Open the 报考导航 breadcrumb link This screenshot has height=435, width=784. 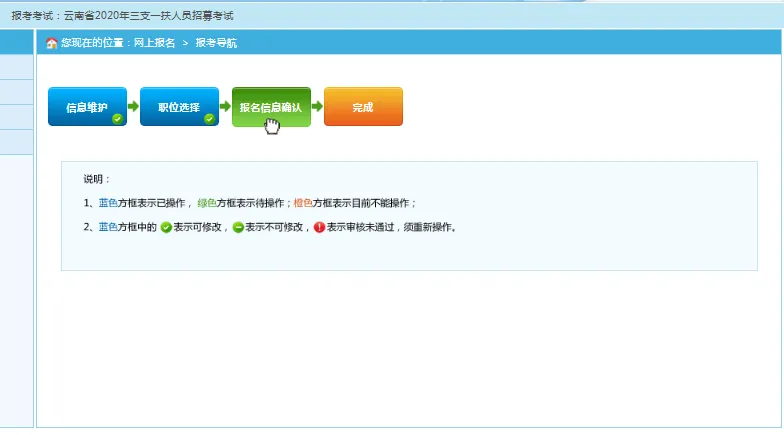[216, 43]
